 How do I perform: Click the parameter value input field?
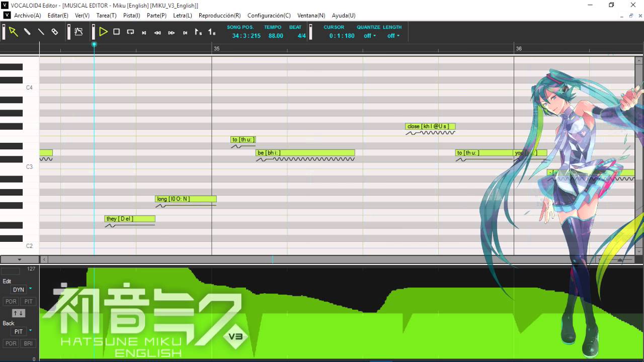[11, 271]
